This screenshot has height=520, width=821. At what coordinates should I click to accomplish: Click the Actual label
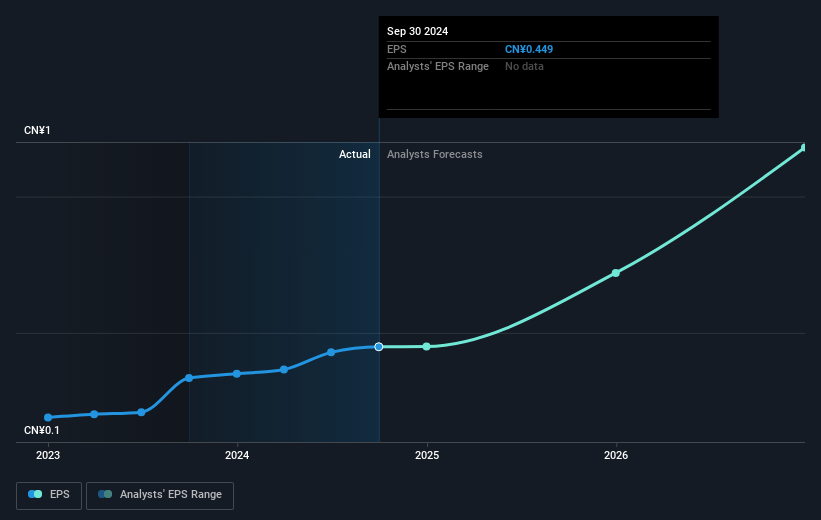pos(354,154)
